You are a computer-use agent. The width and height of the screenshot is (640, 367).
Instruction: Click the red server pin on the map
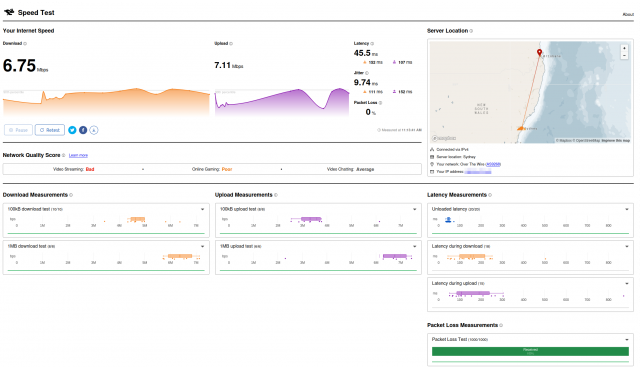click(x=539, y=52)
